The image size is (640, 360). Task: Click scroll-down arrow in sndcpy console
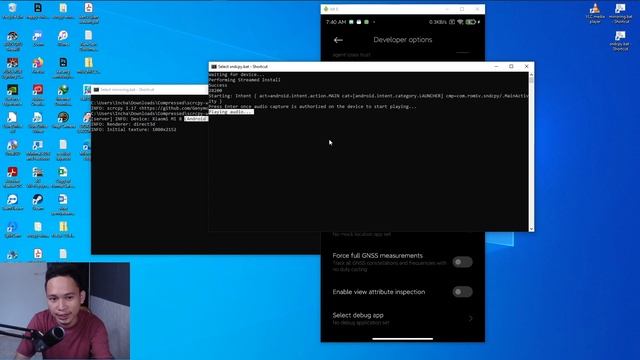531,229
